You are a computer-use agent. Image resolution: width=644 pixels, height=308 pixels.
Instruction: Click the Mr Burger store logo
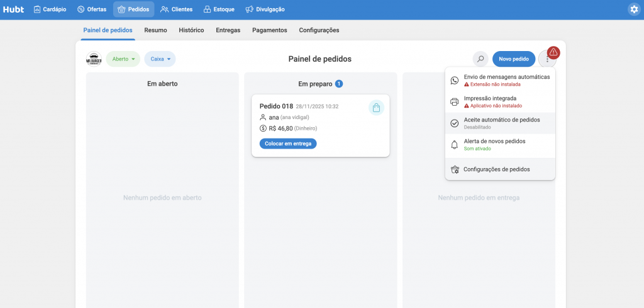pos(94,59)
